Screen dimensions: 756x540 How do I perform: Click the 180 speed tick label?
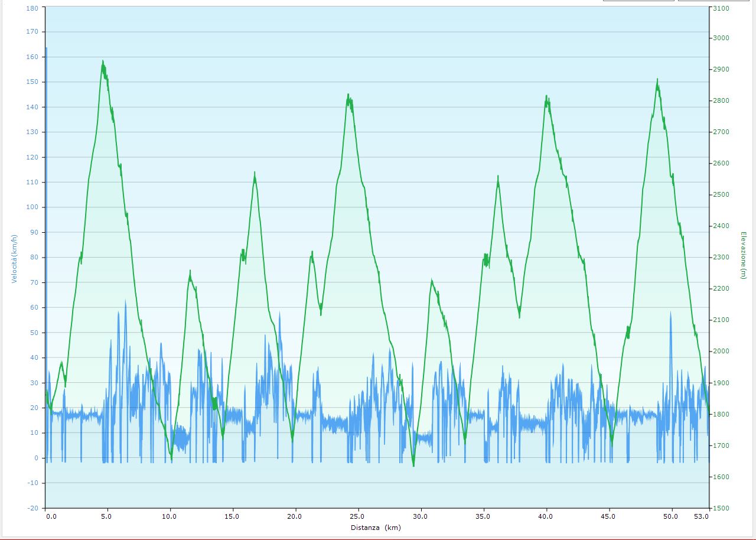coord(32,8)
